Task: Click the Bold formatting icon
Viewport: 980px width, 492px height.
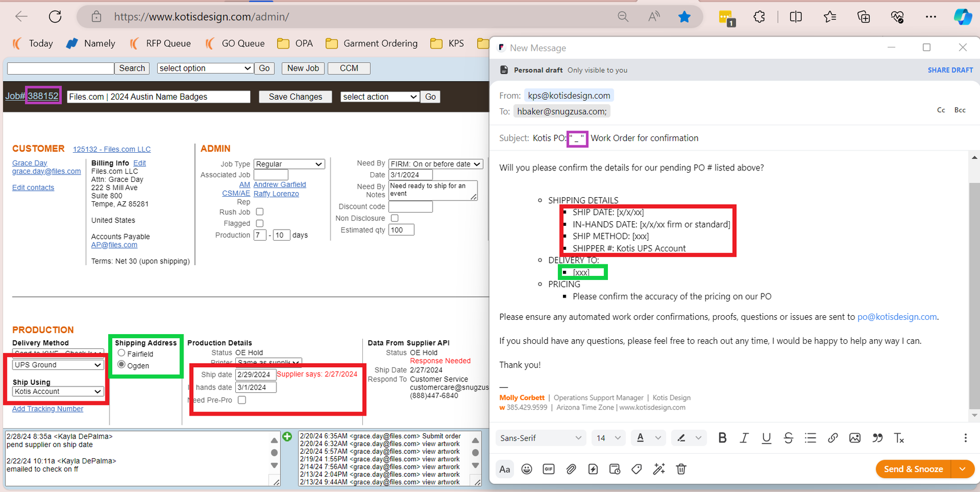Action: [x=722, y=438]
